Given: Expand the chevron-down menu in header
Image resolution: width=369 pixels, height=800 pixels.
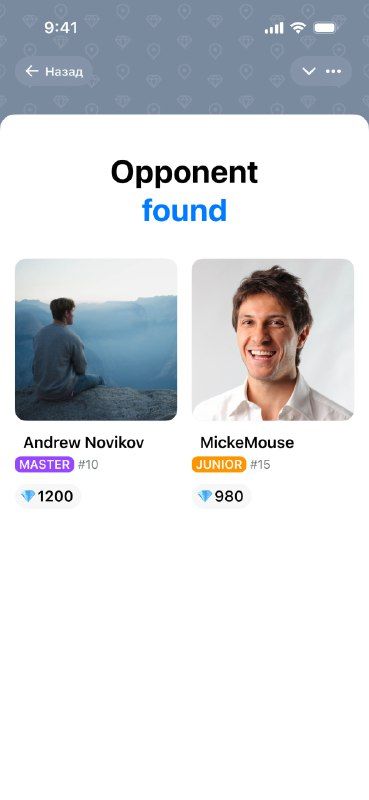Looking at the screenshot, I should point(309,71).
